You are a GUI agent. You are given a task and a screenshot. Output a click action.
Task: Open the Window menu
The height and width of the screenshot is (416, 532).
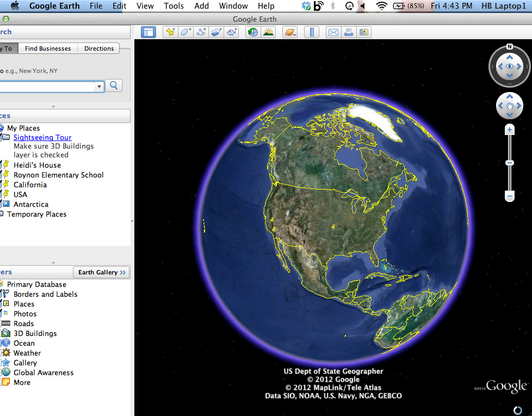click(x=233, y=6)
